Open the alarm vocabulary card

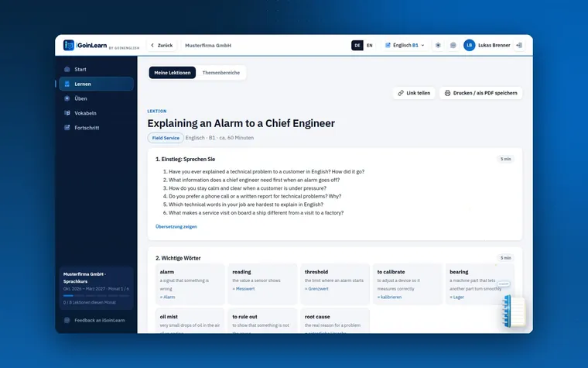pos(190,284)
